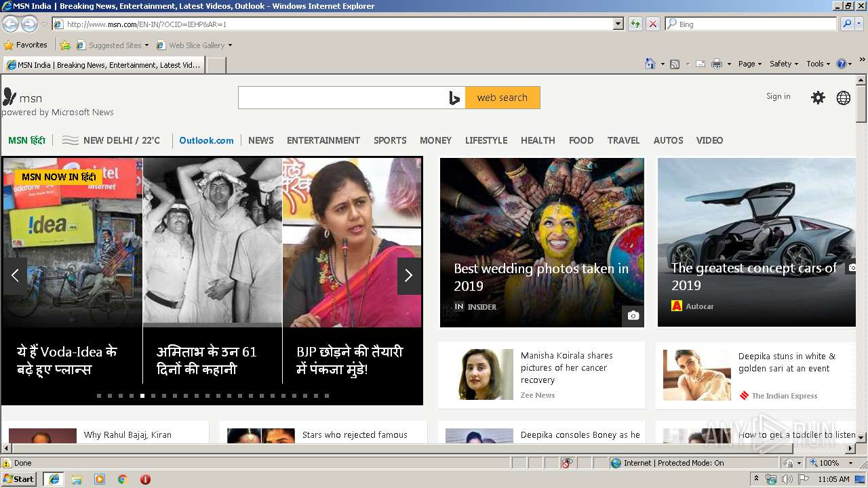Image resolution: width=868 pixels, height=488 pixels.
Task: Go forward with the IE Forward arrow
Action: [x=29, y=24]
